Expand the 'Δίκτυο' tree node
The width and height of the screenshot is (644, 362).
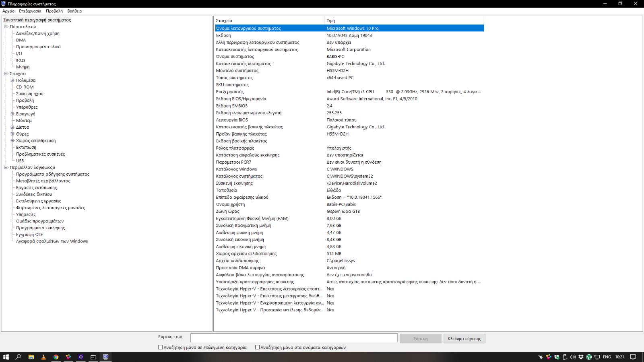coord(12,127)
